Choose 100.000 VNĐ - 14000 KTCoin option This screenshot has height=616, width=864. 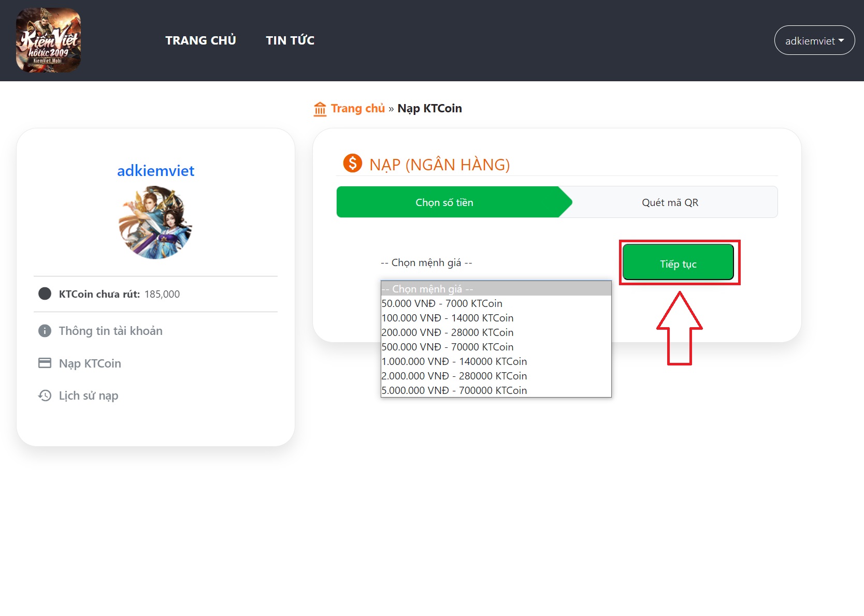pos(448,318)
